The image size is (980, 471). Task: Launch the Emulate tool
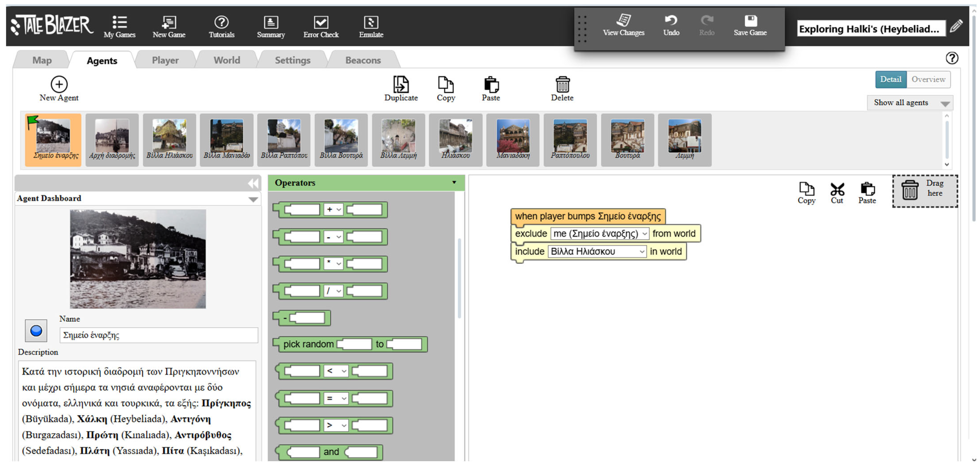[371, 27]
